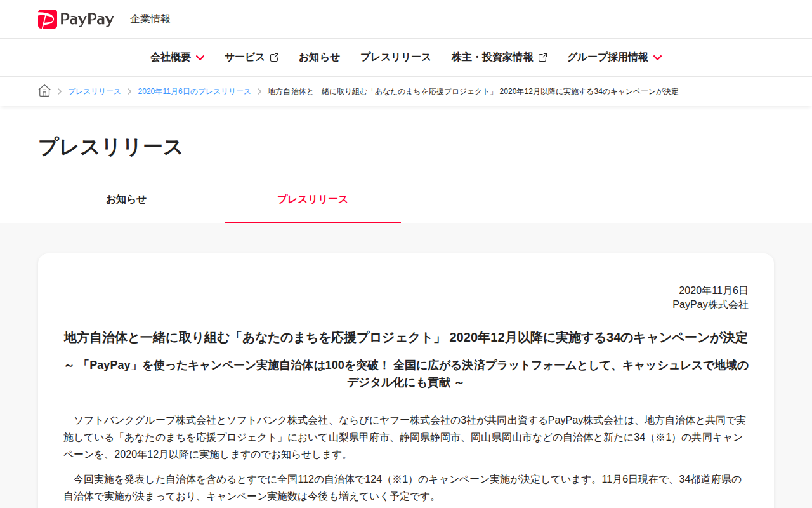
Task: Expand the 会社概要 dropdown chevron
Action: pyautogui.click(x=200, y=58)
